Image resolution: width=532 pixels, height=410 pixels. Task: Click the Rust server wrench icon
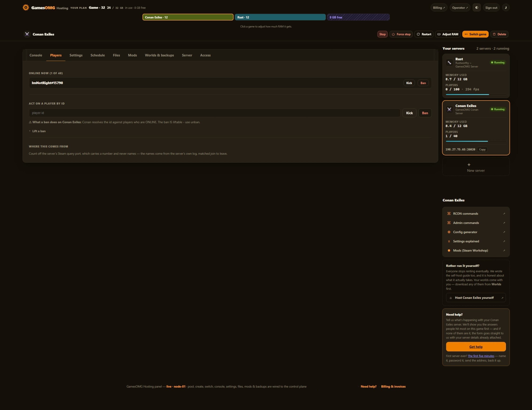(x=449, y=62)
